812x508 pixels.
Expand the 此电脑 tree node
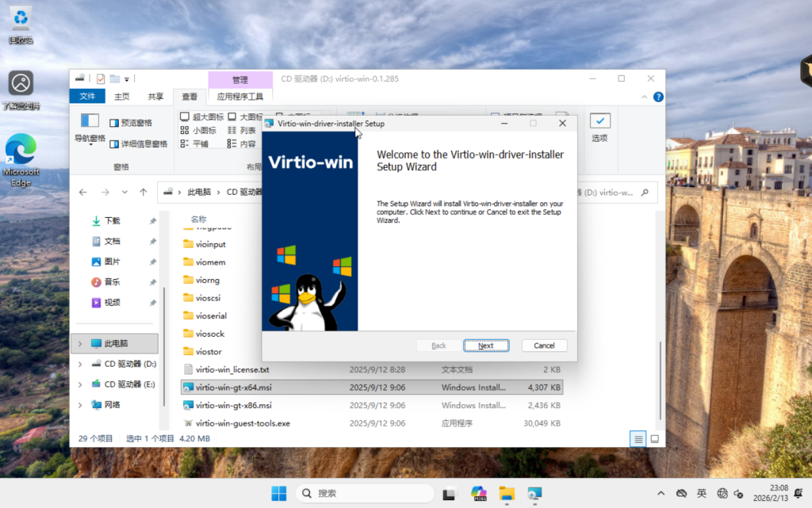click(79, 344)
